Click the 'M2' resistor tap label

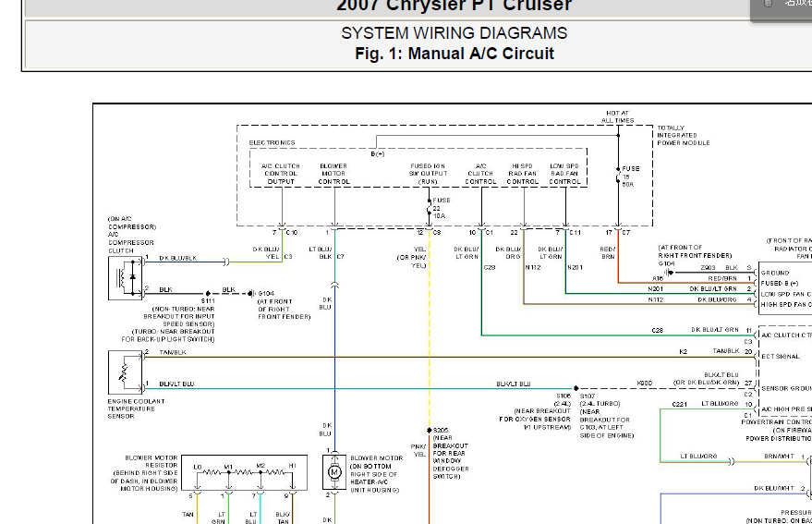point(261,466)
